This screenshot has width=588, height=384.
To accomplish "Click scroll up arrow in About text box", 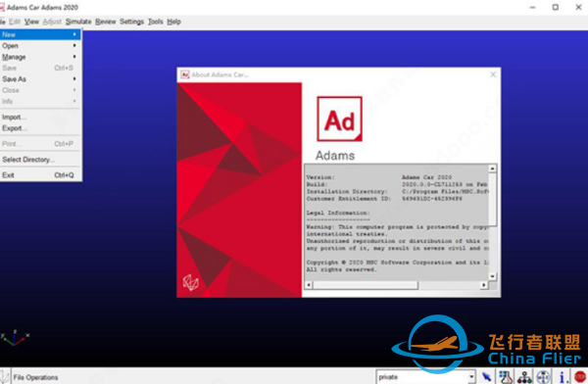I will (493, 168).
